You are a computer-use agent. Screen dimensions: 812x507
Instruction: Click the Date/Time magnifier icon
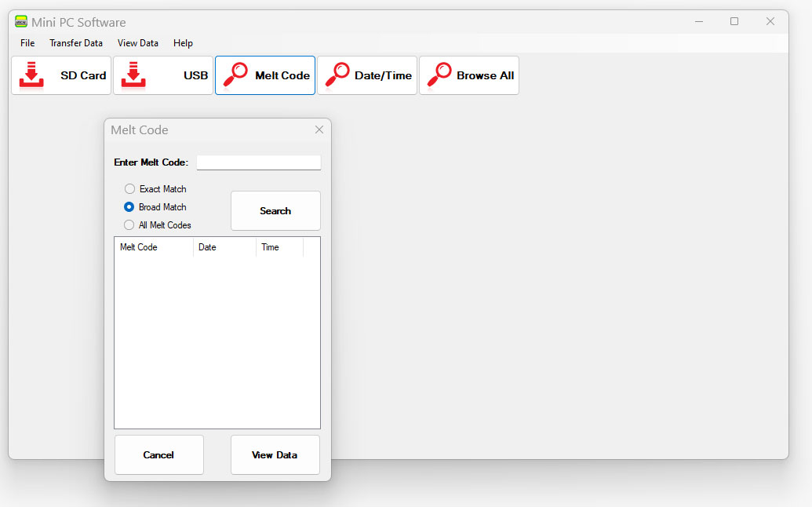click(337, 75)
